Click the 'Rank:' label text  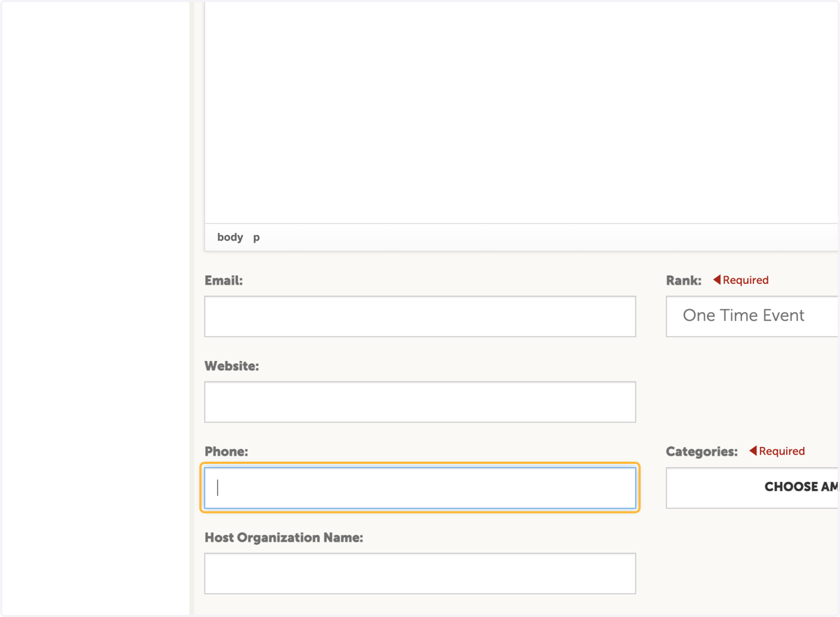[x=684, y=281]
